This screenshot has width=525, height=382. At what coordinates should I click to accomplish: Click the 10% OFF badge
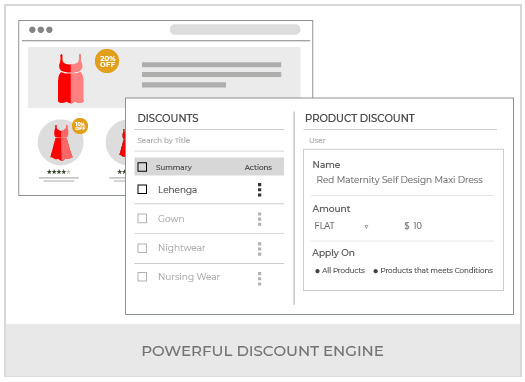[80, 126]
